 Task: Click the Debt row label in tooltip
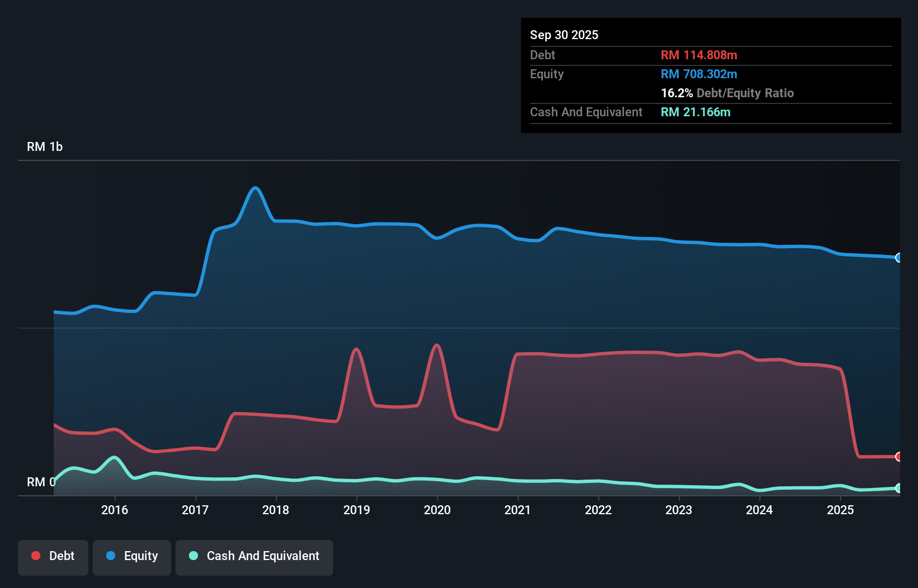pos(542,55)
